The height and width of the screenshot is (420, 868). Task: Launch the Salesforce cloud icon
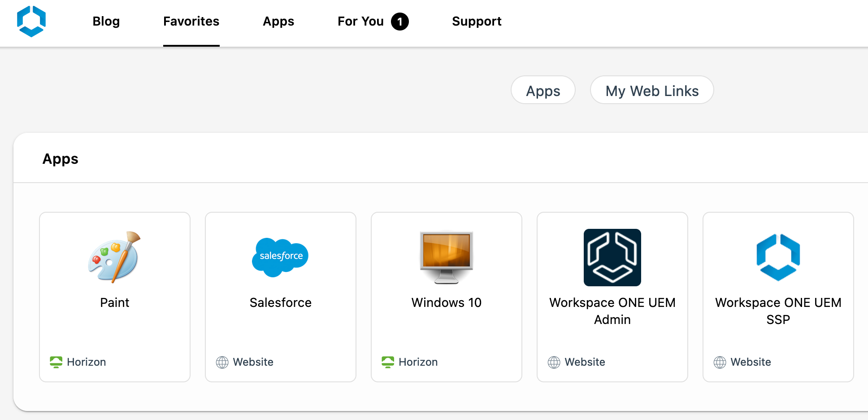click(x=281, y=257)
